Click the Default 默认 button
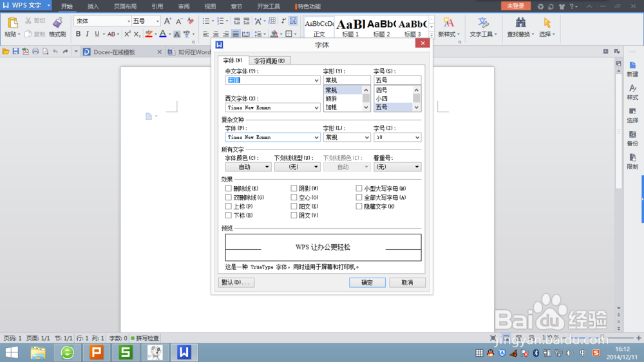The image size is (644, 362). (x=236, y=282)
